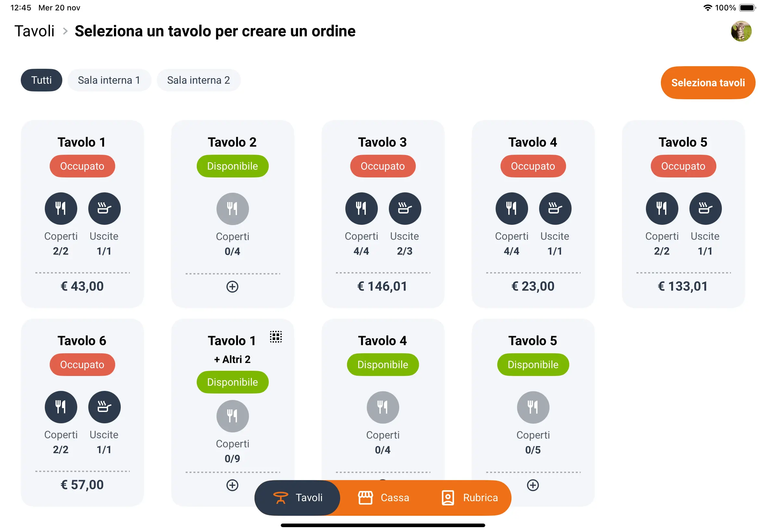Open the Coperti icon on Tavolo 3
The image size is (766, 532).
[361, 208]
